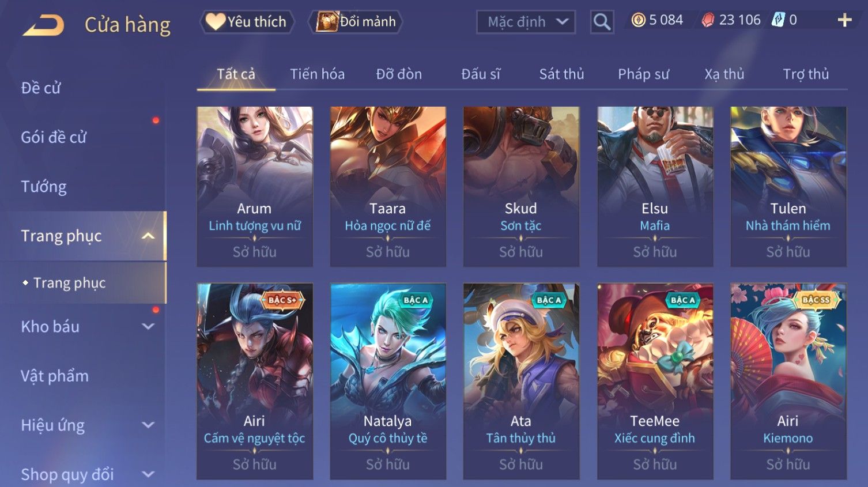Click the blue voucher balance icon

pos(778,20)
